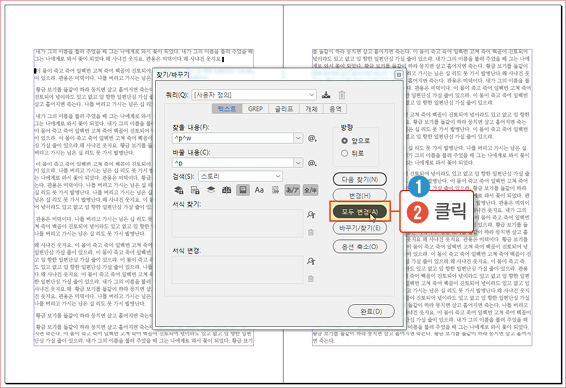Click the save query icon
The image size is (566, 388).
(x=326, y=95)
